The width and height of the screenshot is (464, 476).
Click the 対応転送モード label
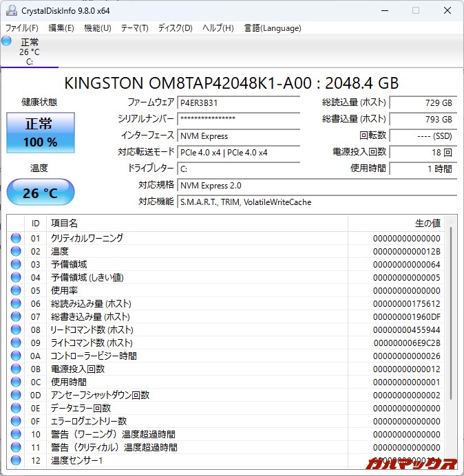click(x=146, y=152)
